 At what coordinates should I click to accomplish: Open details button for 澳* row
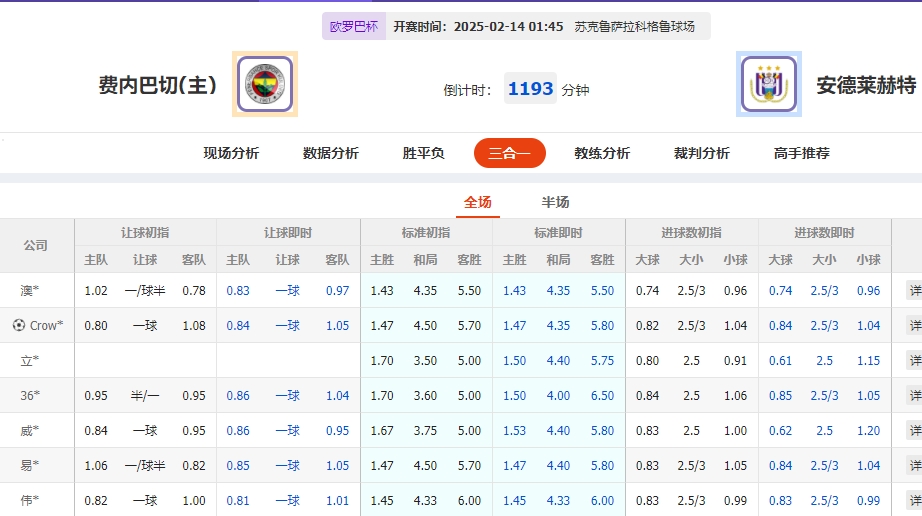(x=914, y=291)
